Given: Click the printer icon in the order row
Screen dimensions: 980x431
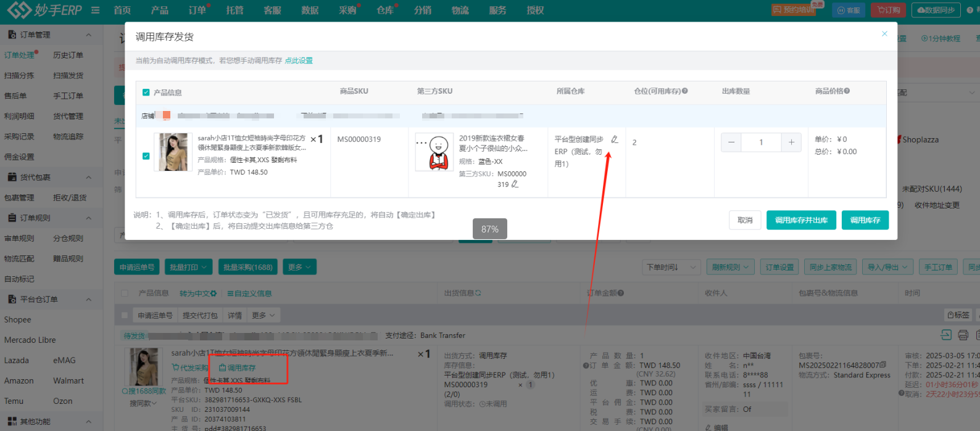Looking at the screenshot, I should pos(963,335).
